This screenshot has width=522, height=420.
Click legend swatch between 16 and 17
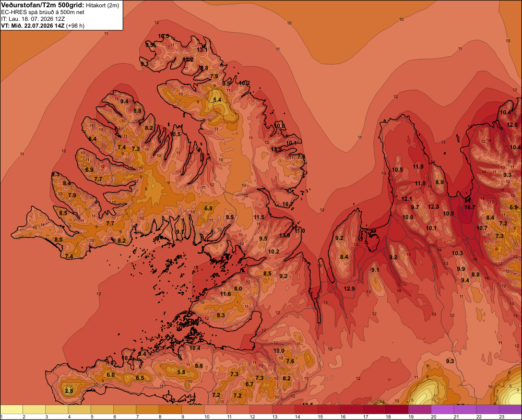coord(351,410)
